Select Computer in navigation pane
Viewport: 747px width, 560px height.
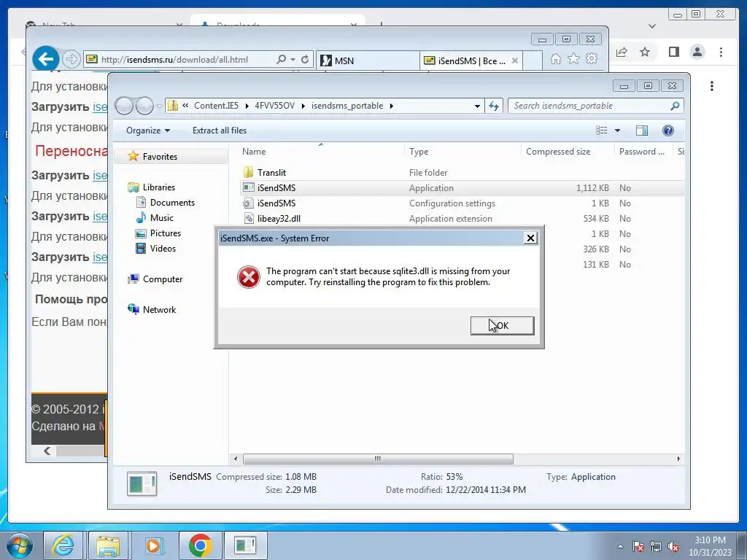[x=163, y=279]
